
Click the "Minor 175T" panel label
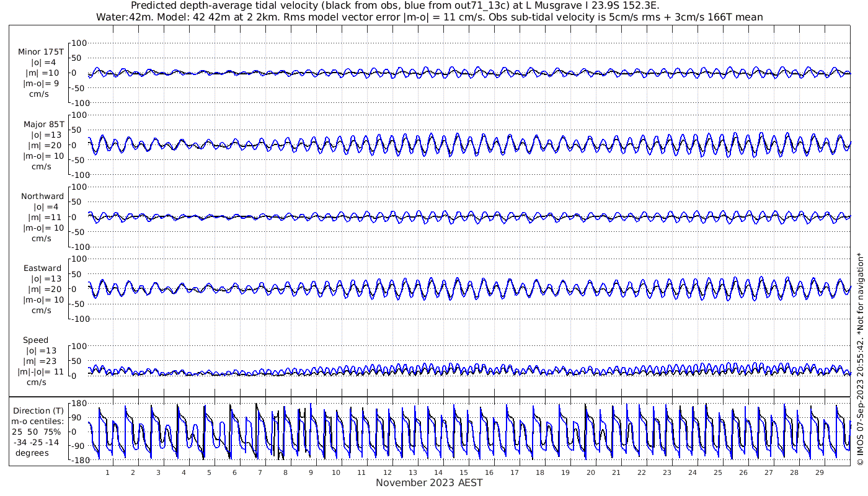point(41,52)
